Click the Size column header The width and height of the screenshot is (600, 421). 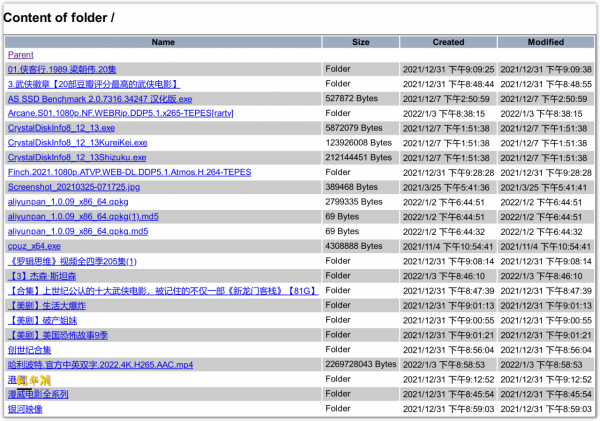click(361, 42)
